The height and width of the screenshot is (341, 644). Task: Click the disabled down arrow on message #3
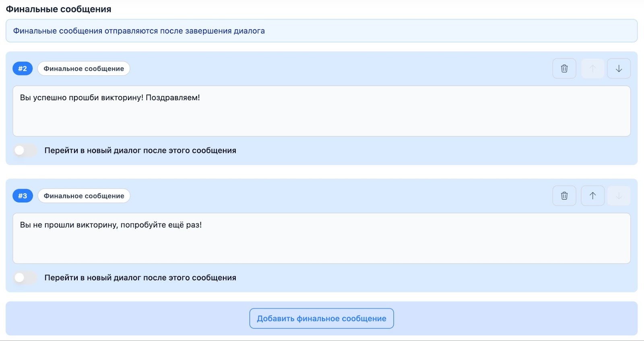619,196
